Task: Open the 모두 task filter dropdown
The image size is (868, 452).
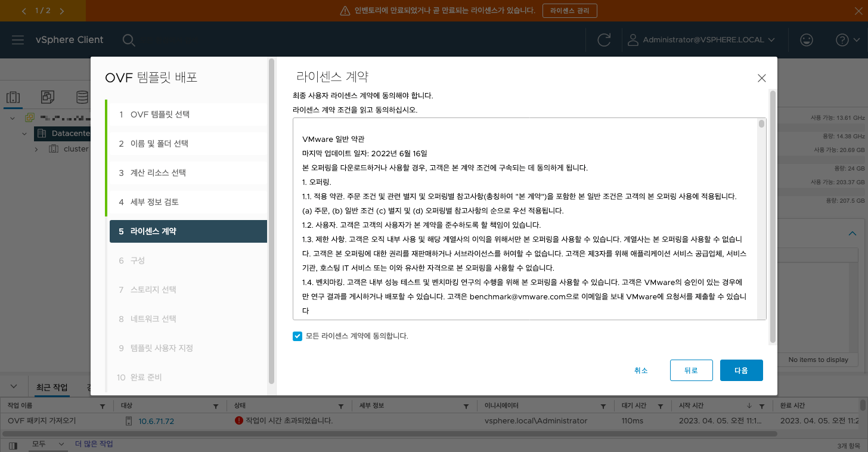Action: coord(48,444)
